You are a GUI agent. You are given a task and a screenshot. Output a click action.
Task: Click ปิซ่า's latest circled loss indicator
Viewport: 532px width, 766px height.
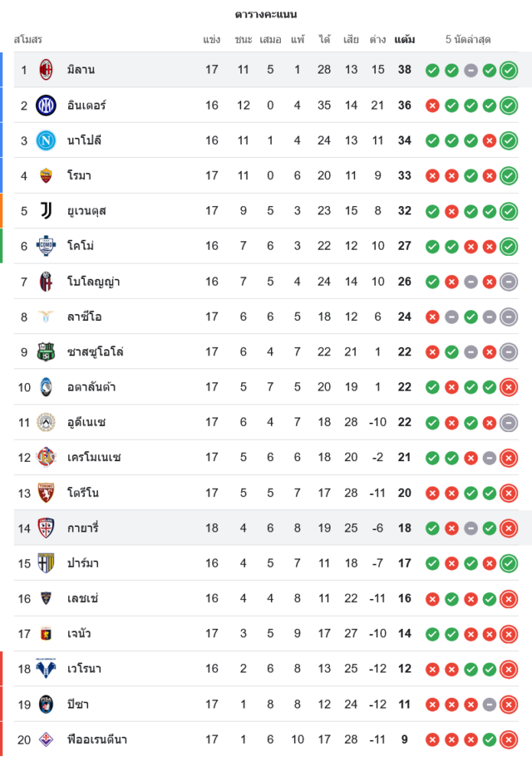coord(508,705)
